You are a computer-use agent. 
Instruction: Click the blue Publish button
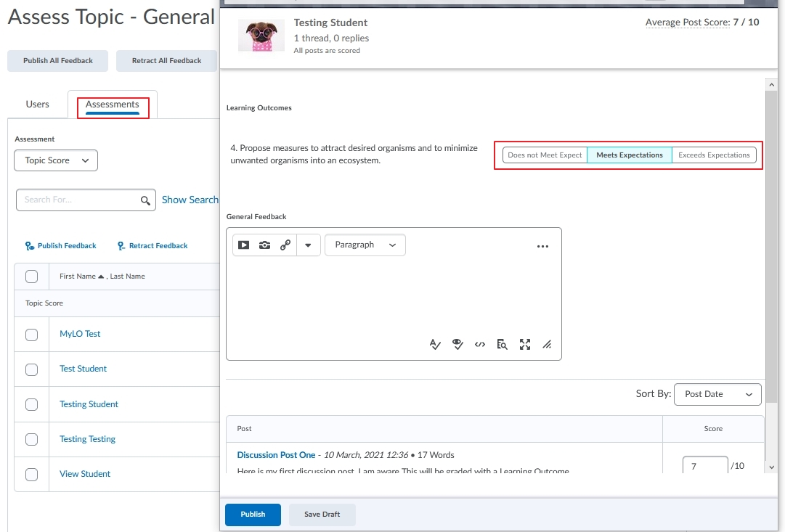(253, 515)
